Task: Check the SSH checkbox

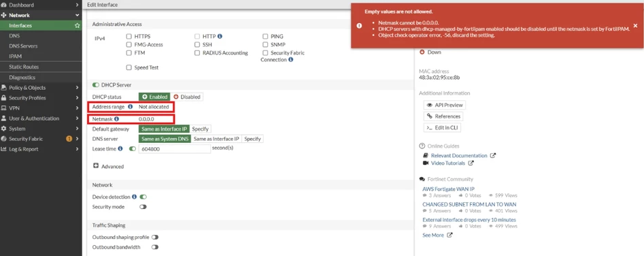Action: 198,44
